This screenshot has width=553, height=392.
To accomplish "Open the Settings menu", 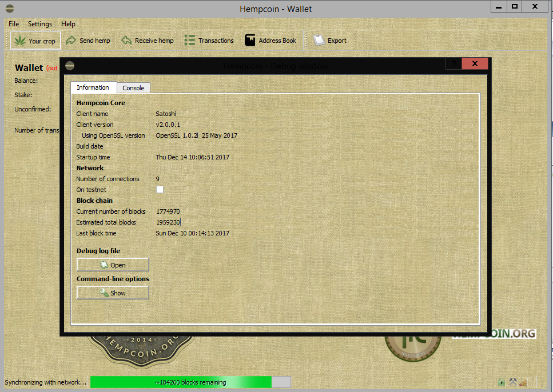I will click(40, 24).
